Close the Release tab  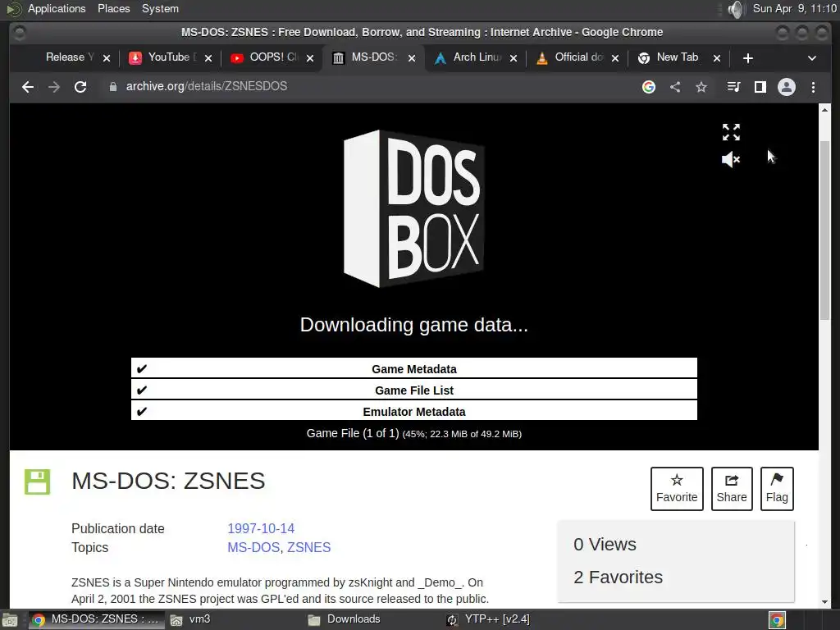pos(107,58)
